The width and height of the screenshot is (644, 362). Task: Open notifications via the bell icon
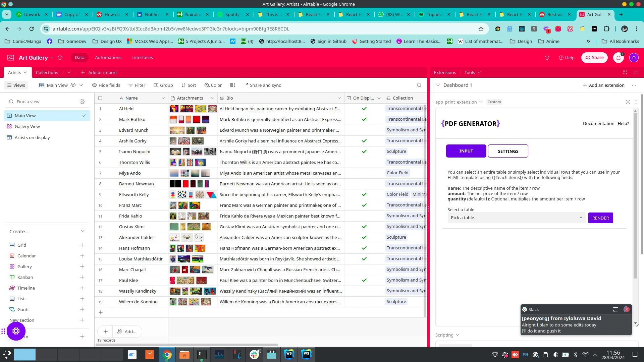pos(618,58)
